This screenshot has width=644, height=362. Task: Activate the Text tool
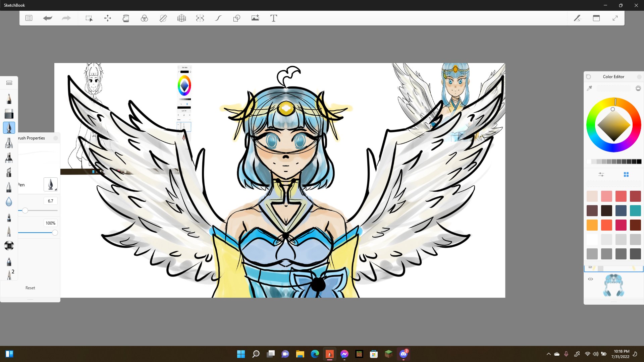(274, 18)
